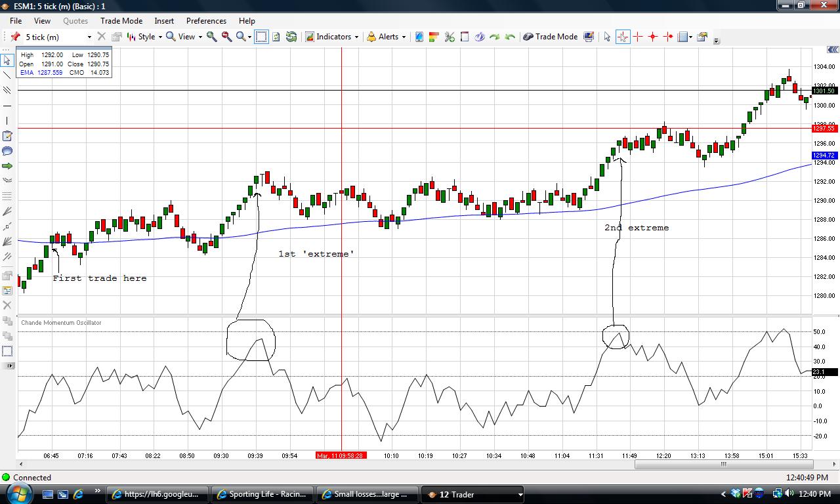The height and width of the screenshot is (504, 840).
Task: Open the Indicators dropdown
Action: (332, 37)
